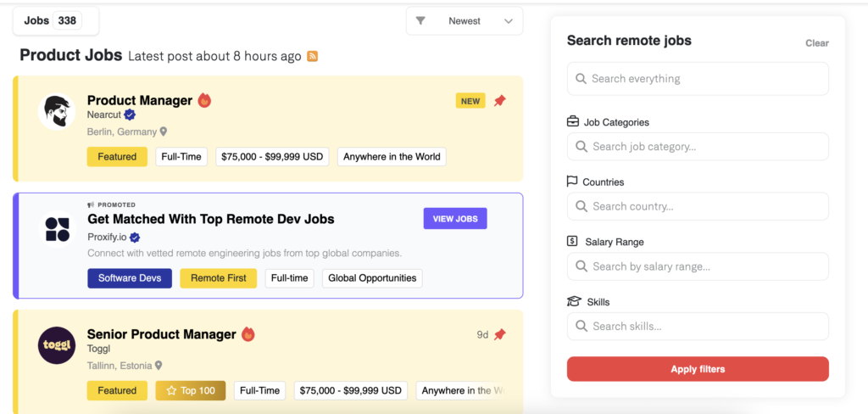Open Get Matched With Top Remote Dev Jobs
The image size is (868, 414).
pyautogui.click(x=211, y=219)
